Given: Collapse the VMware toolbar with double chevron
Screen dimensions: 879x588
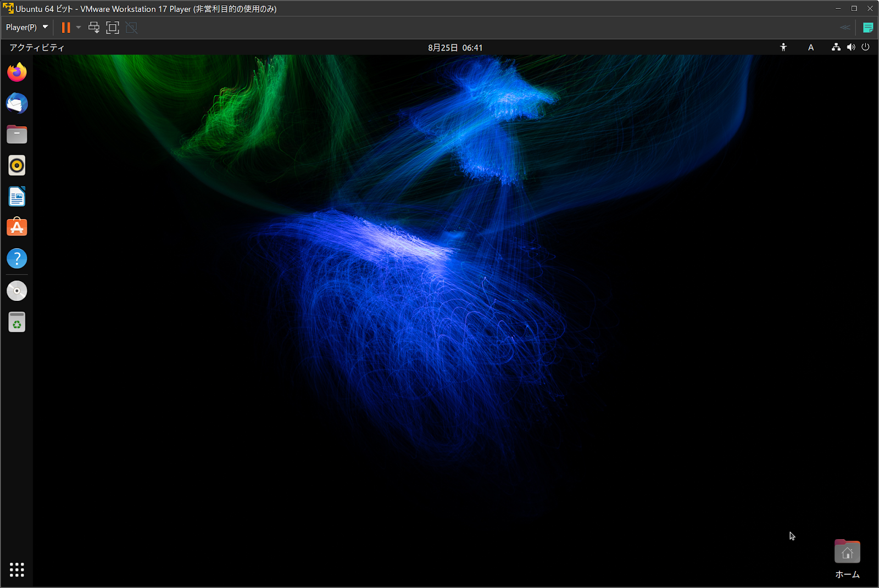Looking at the screenshot, I should pyautogui.click(x=845, y=27).
